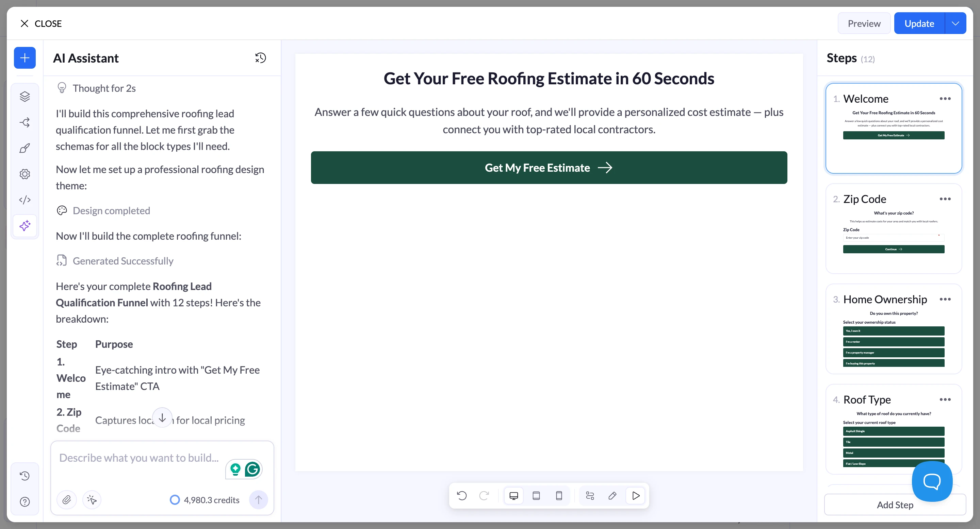This screenshot has height=529, width=980.
Task: Open options menu for Welcome step
Action: (x=945, y=99)
